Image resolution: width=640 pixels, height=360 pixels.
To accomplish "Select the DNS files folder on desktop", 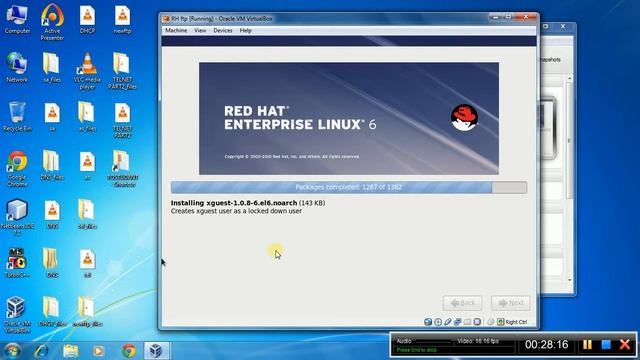I will pos(52,165).
